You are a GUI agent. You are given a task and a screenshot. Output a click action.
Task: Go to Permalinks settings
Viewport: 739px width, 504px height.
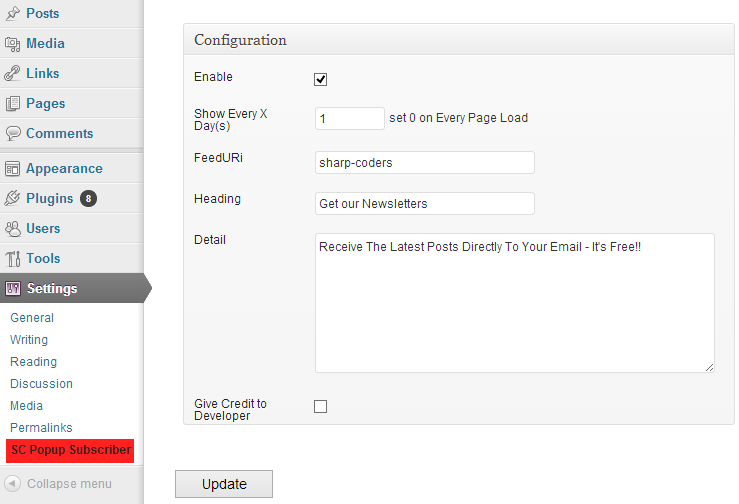point(41,428)
